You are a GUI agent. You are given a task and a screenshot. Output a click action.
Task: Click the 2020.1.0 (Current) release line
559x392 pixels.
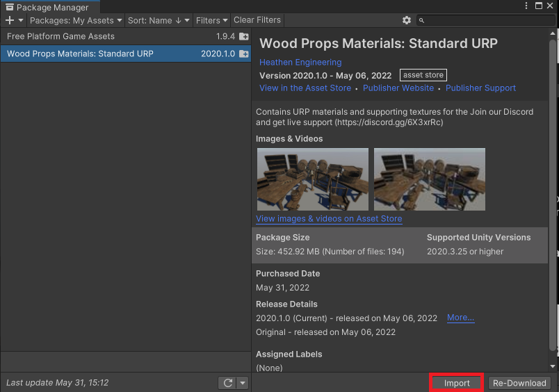point(346,318)
